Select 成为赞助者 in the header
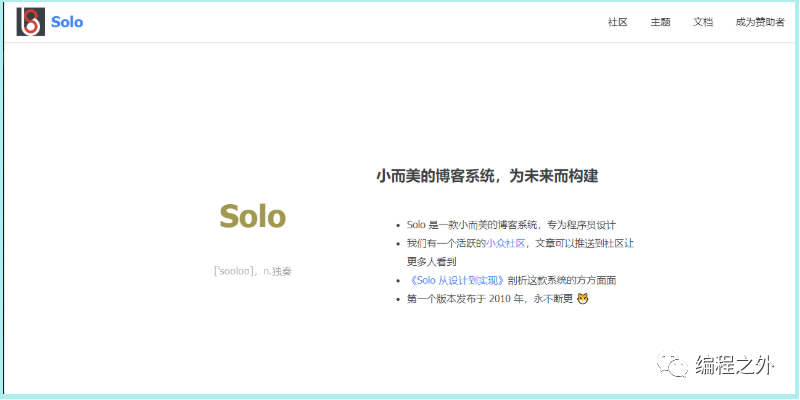Image resolution: width=800 pixels, height=400 pixels. click(x=760, y=22)
